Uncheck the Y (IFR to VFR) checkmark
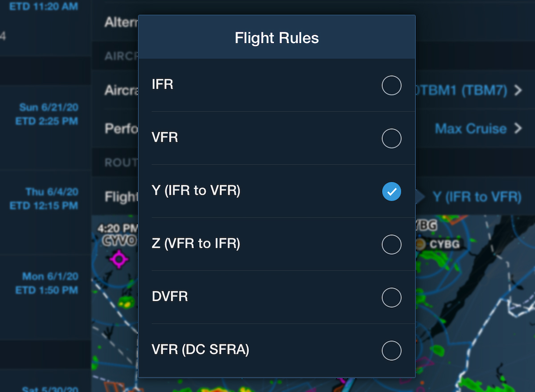This screenshot has height=392, width=535. 391,192
